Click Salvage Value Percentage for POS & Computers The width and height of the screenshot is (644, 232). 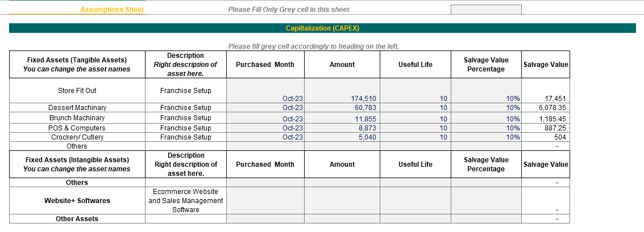(x=485, y=128)
